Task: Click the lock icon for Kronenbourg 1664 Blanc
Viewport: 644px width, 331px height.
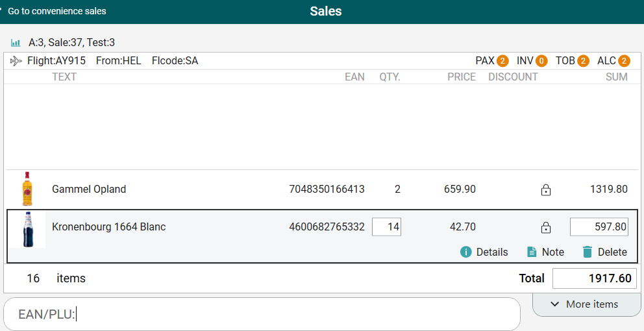Action: point(546,228)
